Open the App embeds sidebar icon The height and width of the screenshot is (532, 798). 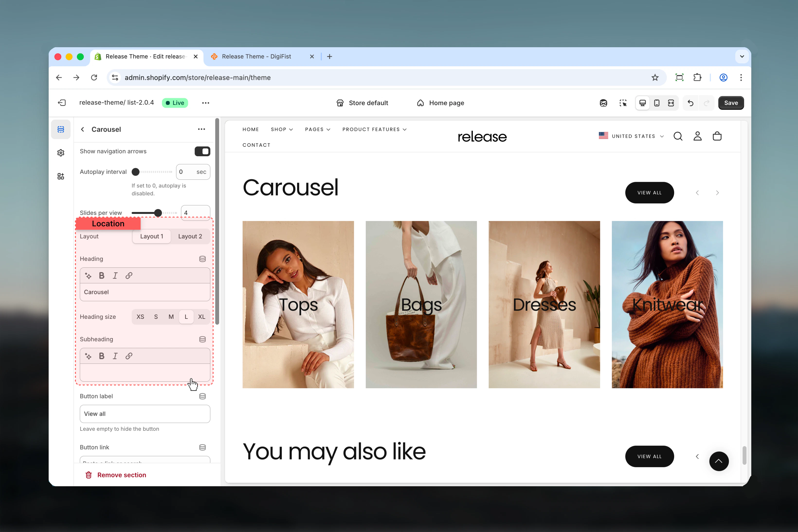click(61, 176)
